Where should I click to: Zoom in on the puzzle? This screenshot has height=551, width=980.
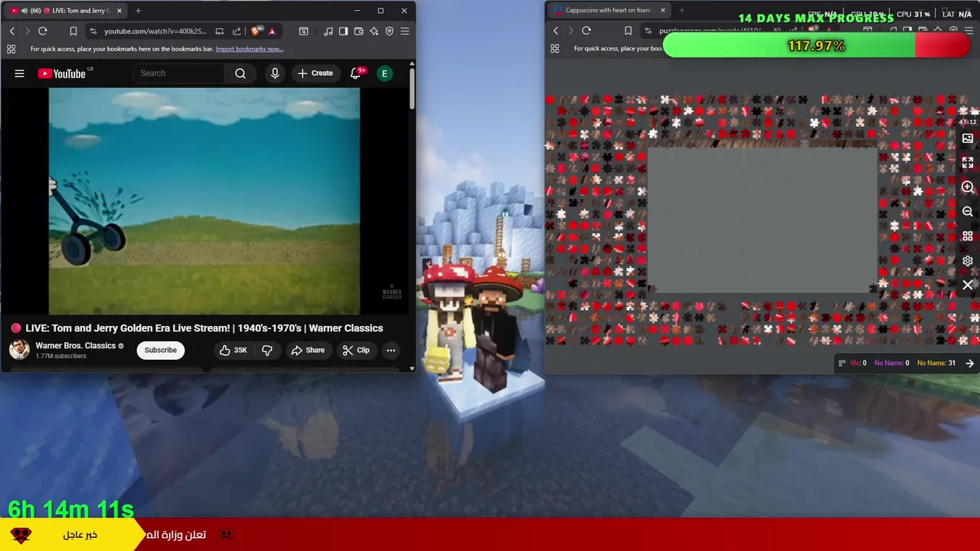pos(968,187)
